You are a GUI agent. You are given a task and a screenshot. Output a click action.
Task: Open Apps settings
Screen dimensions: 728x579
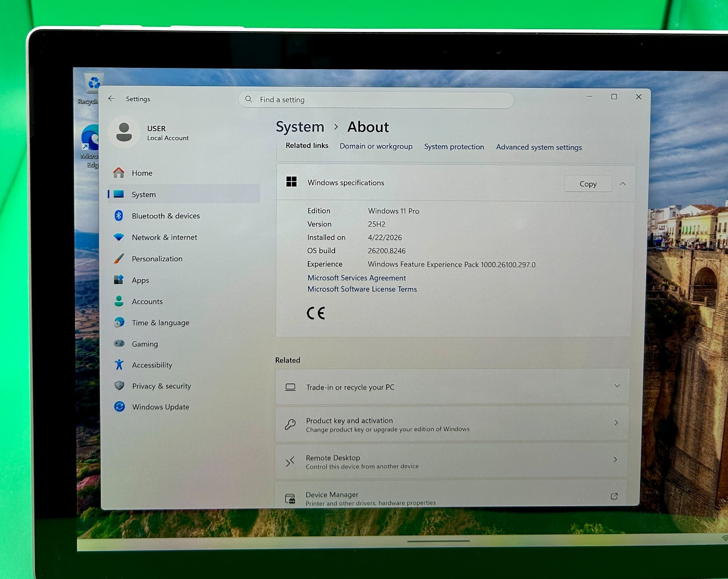(x=184, y=280)
